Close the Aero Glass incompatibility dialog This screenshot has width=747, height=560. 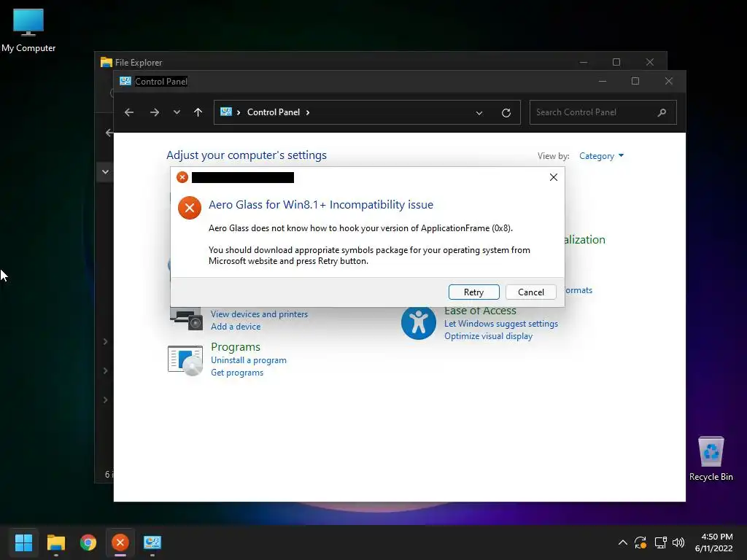point(553,177)
